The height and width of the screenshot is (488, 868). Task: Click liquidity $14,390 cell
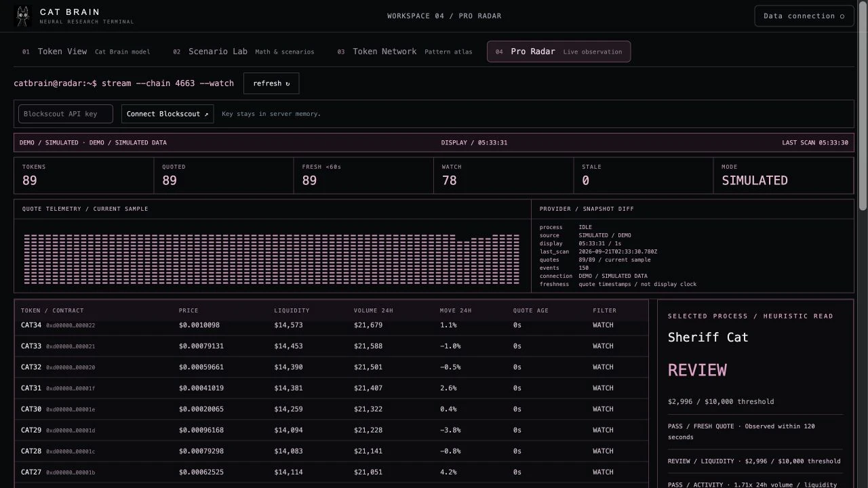pyautogui.click(x=288, y=367)
